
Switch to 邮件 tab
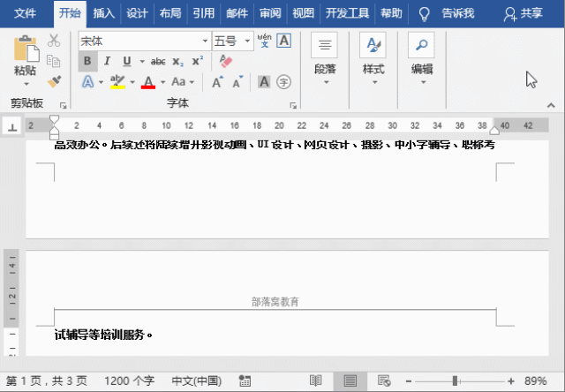coord(237,13)
